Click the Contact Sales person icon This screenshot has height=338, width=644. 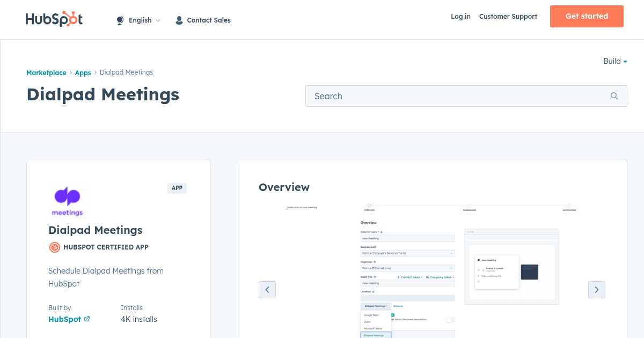click(x=179, y=20)
